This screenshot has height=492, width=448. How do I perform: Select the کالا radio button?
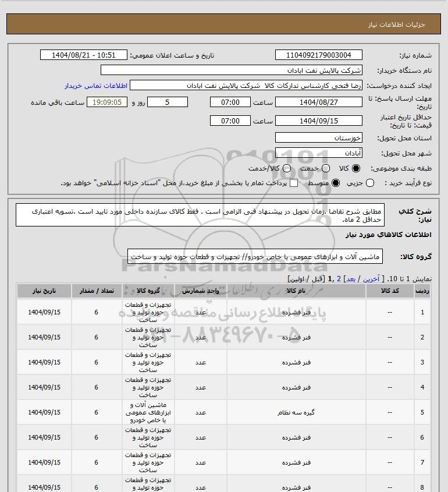pyautogui.click(x=356, y=168)
